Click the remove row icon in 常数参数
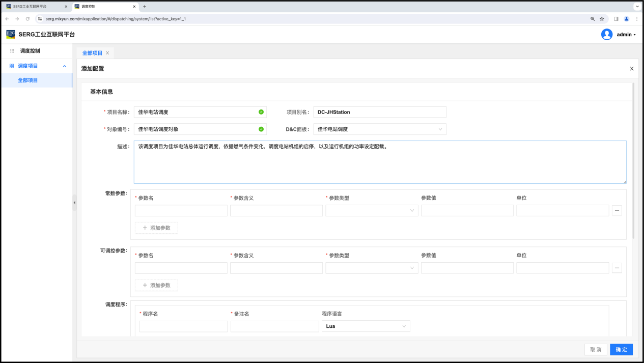The height and width of the screenshot is (363, 644). tap(617, 211)
